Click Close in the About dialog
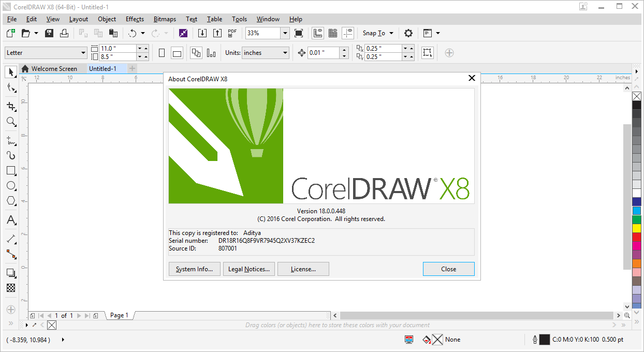The image size is (644, 352). tap(448, 269)
